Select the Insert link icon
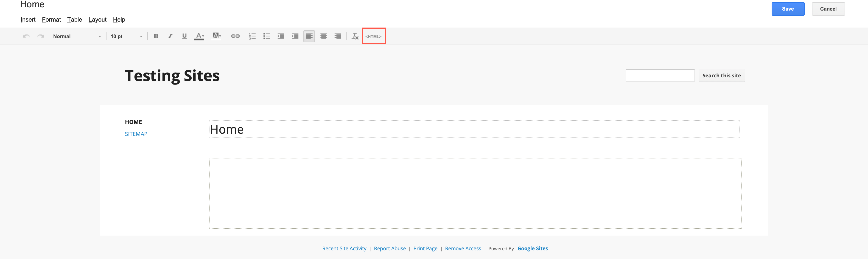The height and width of the screenshot is (259, 868). point(235,36)
